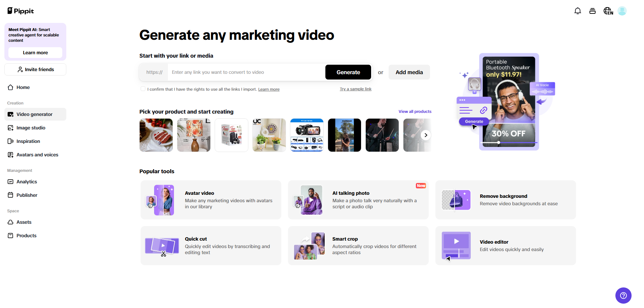Open Smart crop title
This screenshot has height=308, width=644.
click(x=345, y=239)
